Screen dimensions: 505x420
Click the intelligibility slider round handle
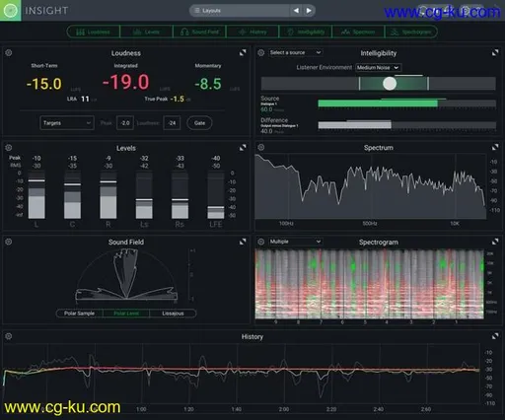point(390,84)
